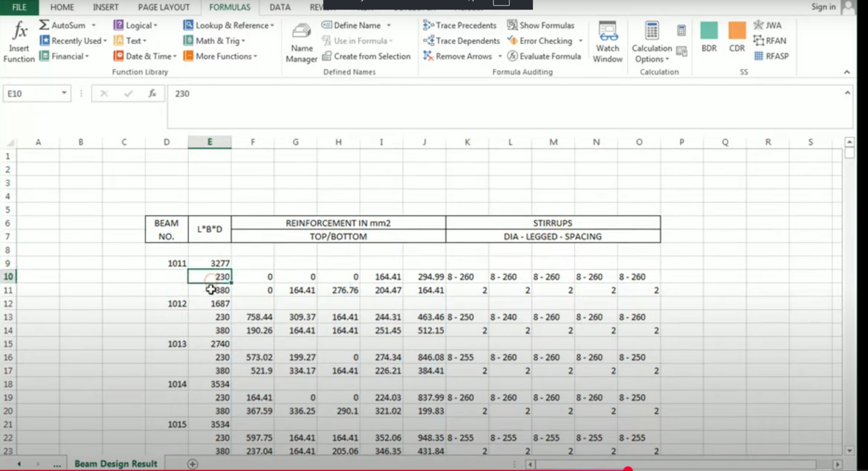The height and width of the screenshot is (471, 868).
Task: Open the PAGE LAYOUT tab
Action: (x=163, y=7)
